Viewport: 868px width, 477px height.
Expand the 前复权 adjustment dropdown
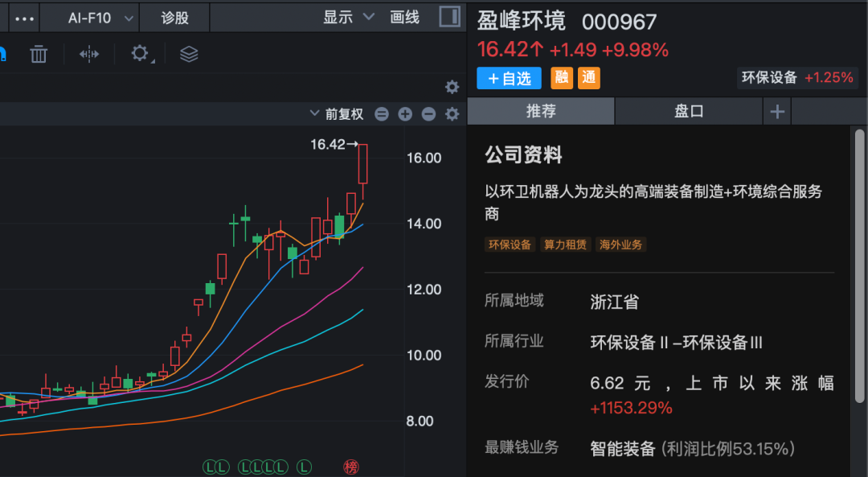pyautogui.click(x=337, y=114)
